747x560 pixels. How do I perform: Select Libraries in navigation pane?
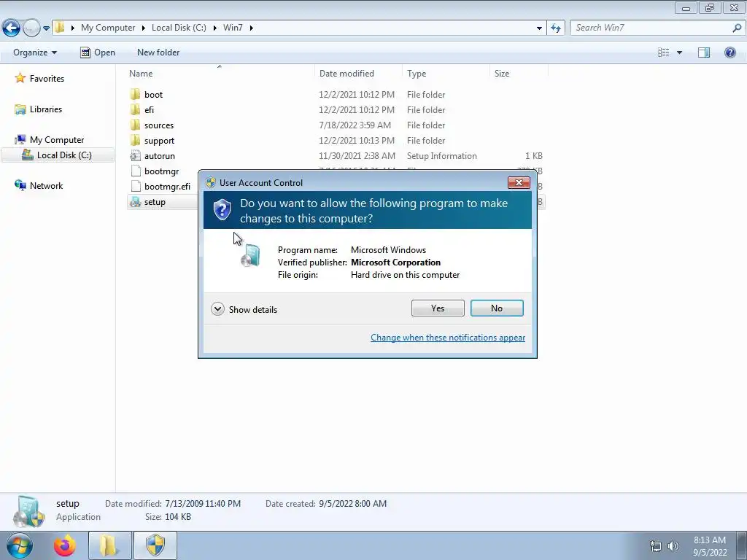click(46, 109)
